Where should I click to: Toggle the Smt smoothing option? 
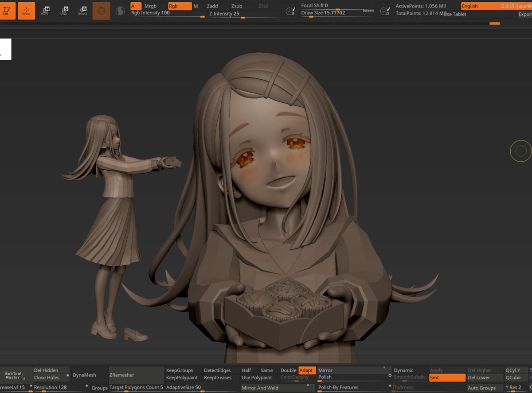coord(447,378)
